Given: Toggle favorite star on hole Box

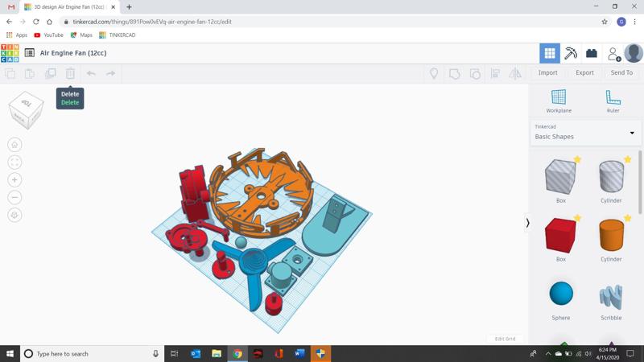Looking at the screenshot, I should [577, 159].
